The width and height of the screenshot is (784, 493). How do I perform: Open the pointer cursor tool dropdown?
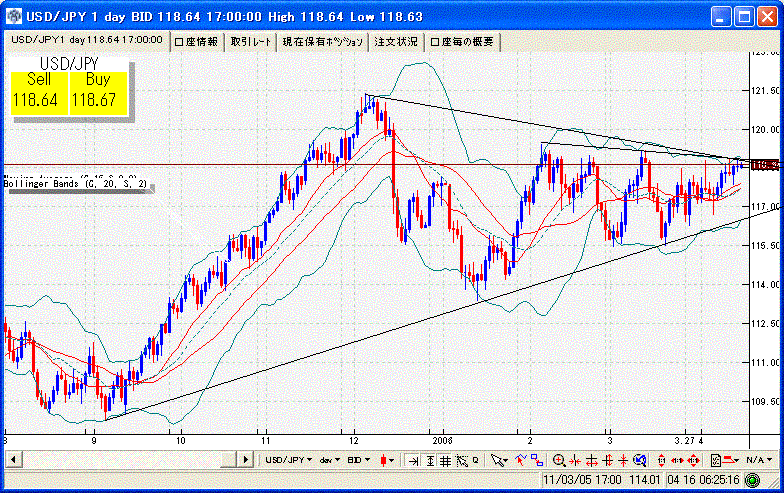pos(499,460)
